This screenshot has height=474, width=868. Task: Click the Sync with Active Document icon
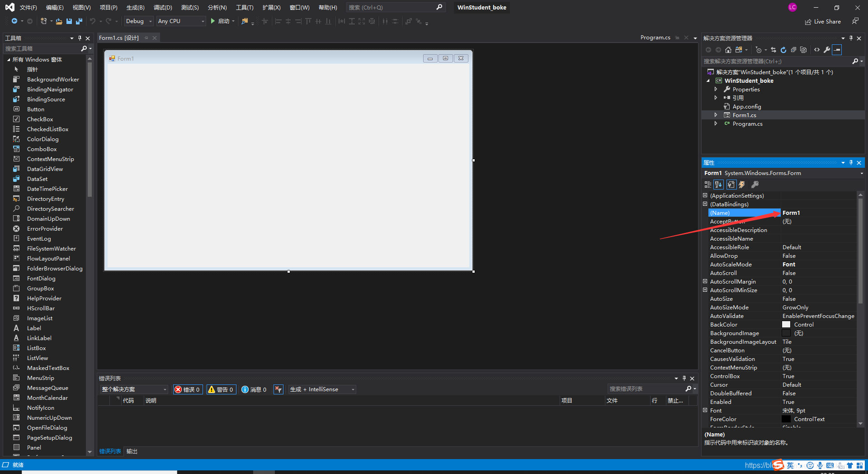tap(774, 50)
